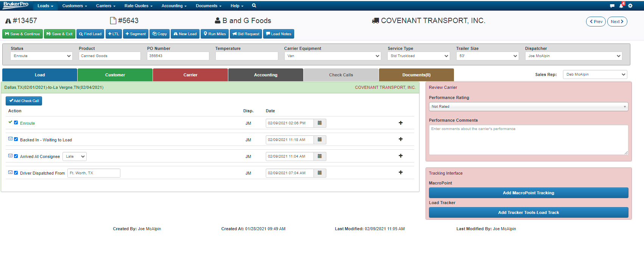Open the Help menu
The image size is (644, 254).
[237, 6]
